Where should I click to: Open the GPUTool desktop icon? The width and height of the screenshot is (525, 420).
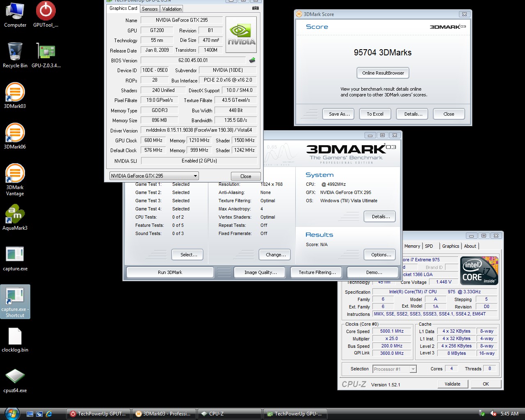(x=46, y=15)
